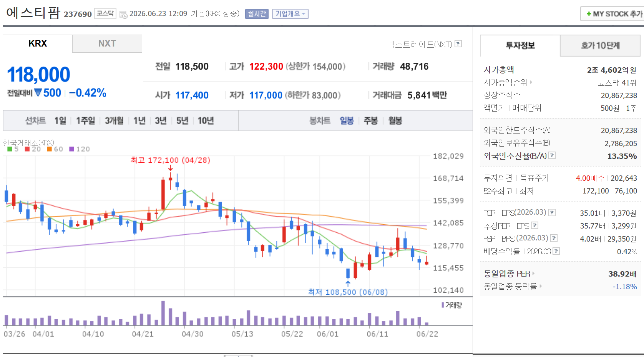
Task: Open the 동일업종 PER link
Action: (507, 274)
